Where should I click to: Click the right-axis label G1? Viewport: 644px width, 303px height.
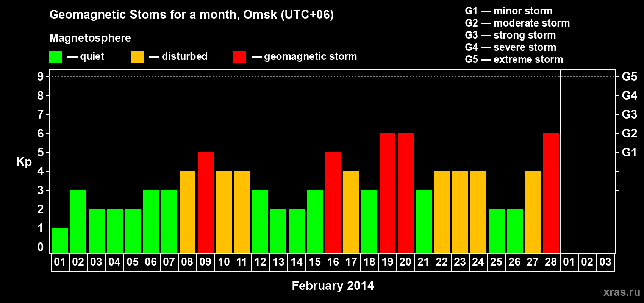(x=630, y=152)
